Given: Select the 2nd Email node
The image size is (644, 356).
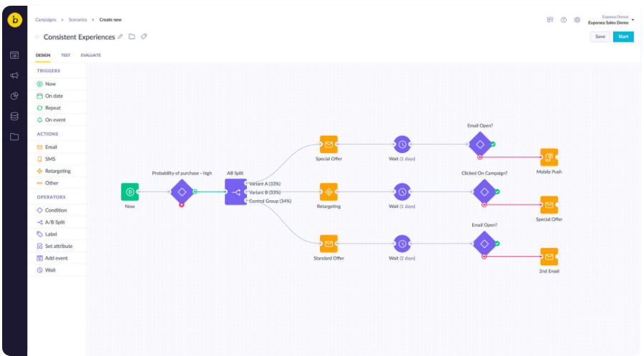Looking at the screenshot, I should pos(549,257).
